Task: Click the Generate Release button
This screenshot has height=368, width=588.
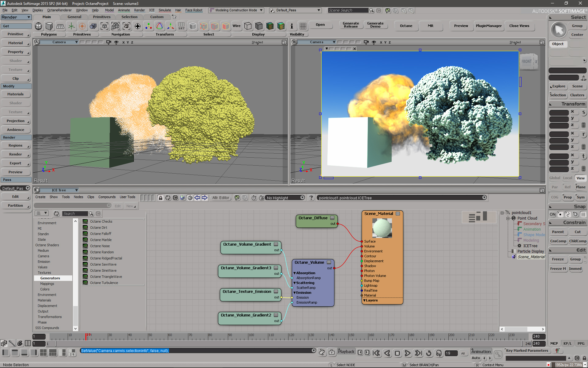Action: (351, 25)
